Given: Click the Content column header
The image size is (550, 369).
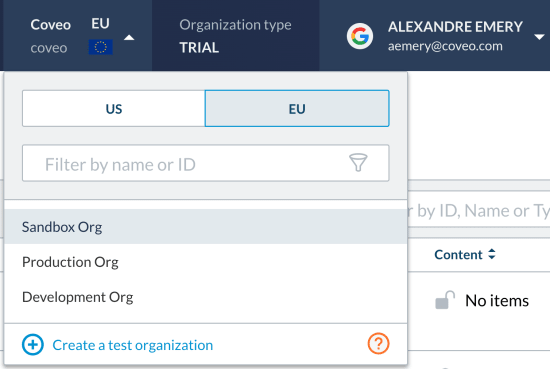Looking at the screenshot, I should pos(458,255).
